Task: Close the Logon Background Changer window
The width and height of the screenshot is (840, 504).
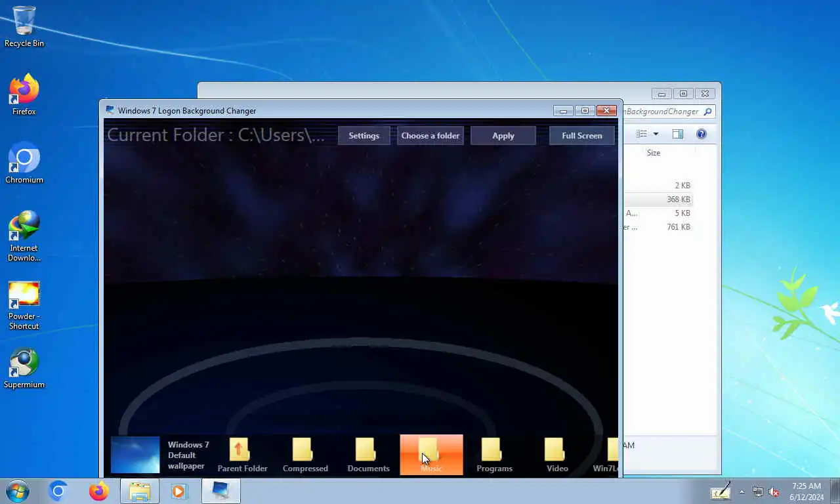Action: 606,111
